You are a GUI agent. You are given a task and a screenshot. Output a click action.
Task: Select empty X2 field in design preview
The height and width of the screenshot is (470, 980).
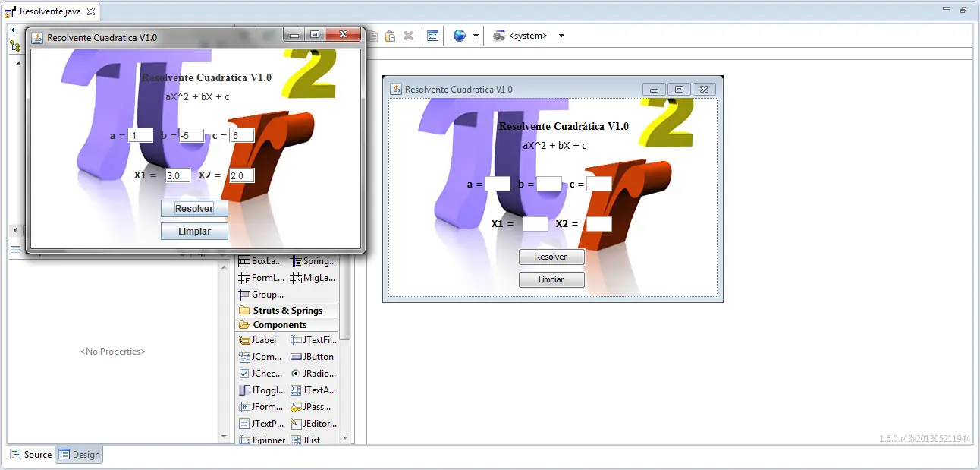coord(599,224)
